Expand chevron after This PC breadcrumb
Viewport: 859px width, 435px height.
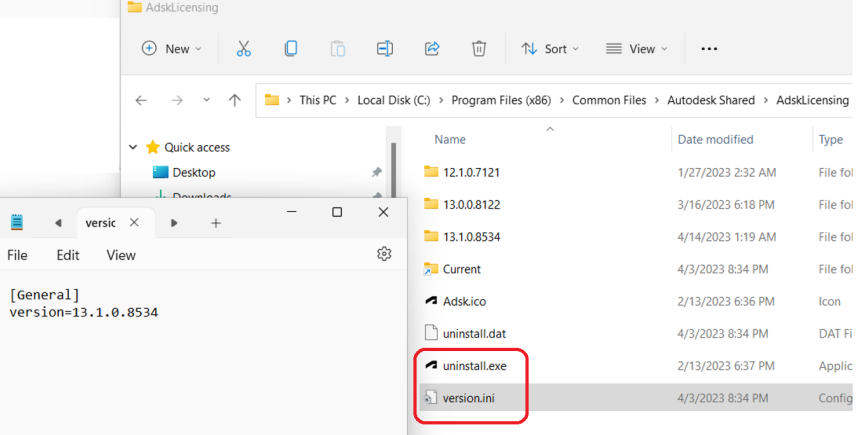coord(347,100)
